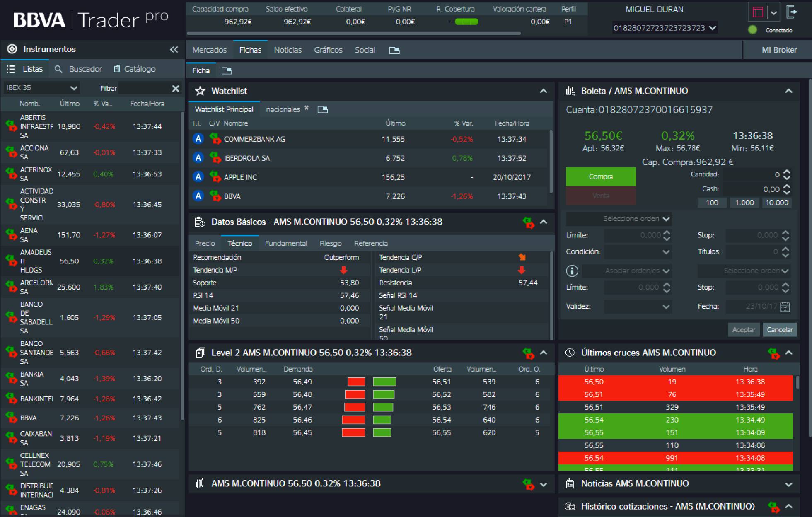Image resolution: width=812 pixels, height=517 pixels.
Task: Adjust the Cash stepper arrows
Action: pyautogui.click(x=787, y=189)
